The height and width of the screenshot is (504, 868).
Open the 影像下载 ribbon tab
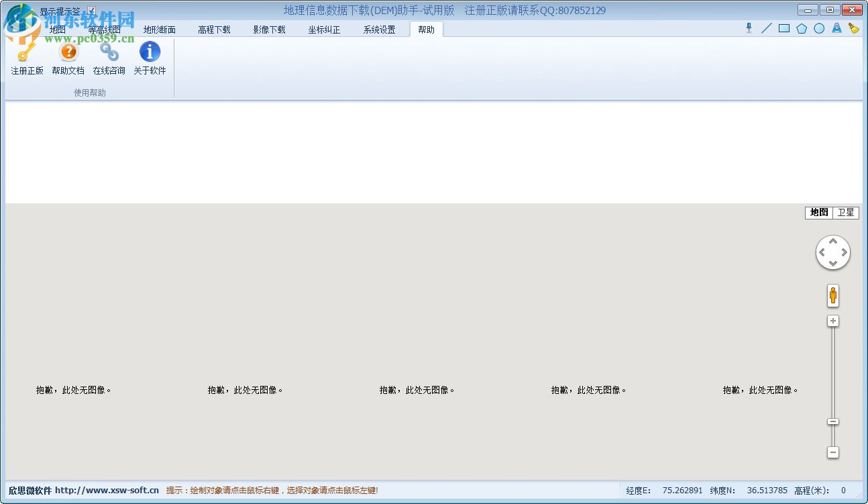tap(269, 30)
